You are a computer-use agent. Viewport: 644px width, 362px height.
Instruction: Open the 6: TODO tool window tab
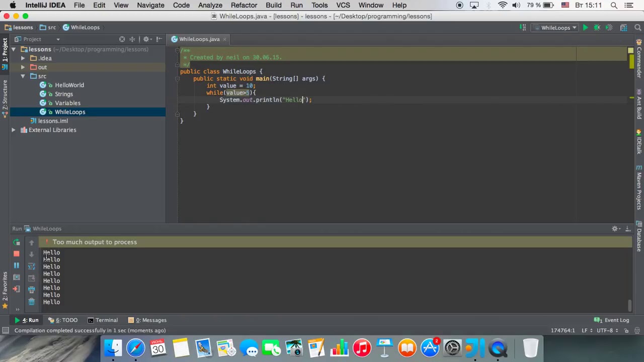(63, 320)
